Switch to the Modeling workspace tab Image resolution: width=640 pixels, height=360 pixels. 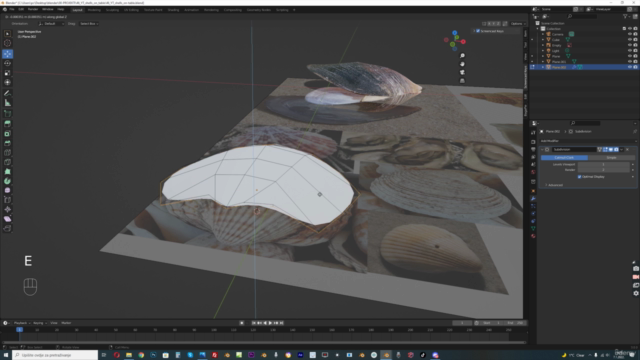(x=94, y=10)
